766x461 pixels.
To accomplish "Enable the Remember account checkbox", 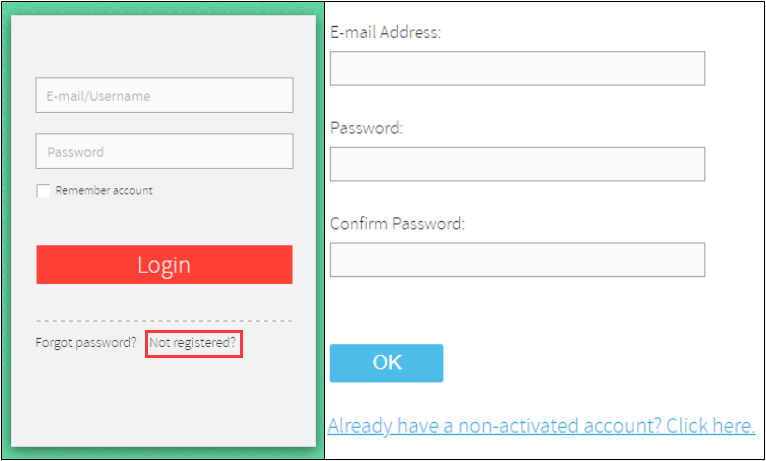I will 43,191.
